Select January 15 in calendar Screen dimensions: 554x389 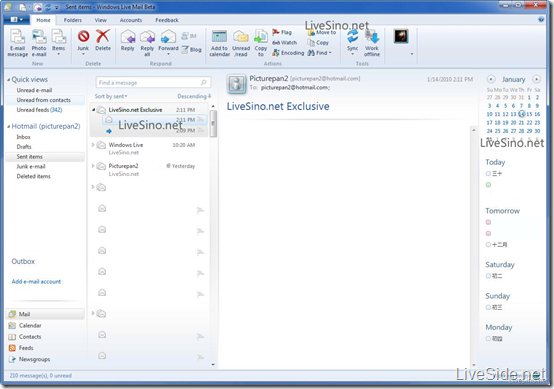529,114
